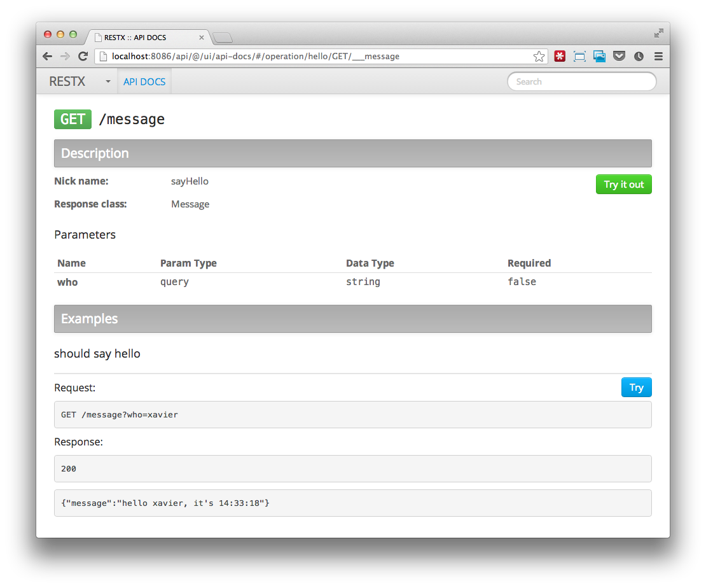Click the browser forward arrow

tap(65, 57)
